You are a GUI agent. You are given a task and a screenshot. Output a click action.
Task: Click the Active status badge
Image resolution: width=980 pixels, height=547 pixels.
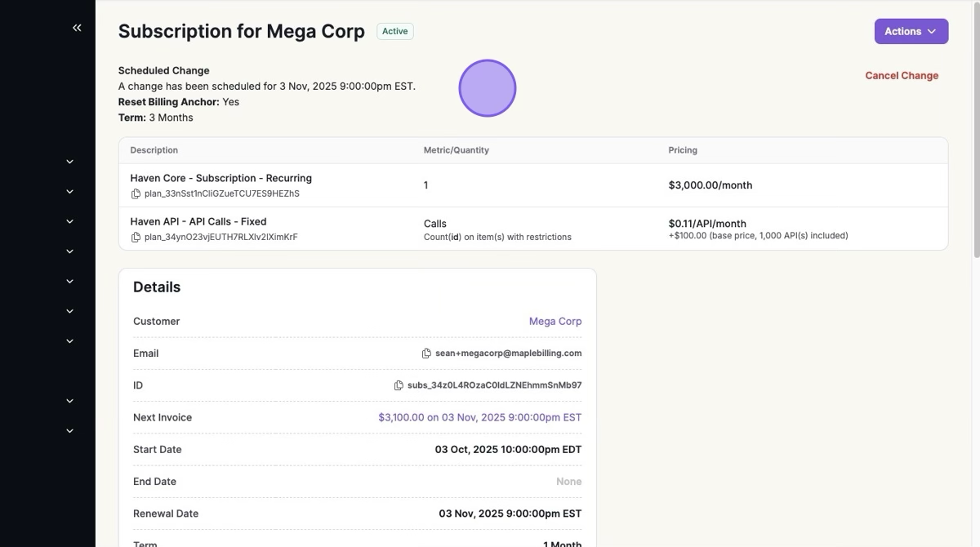coord(394,31)
